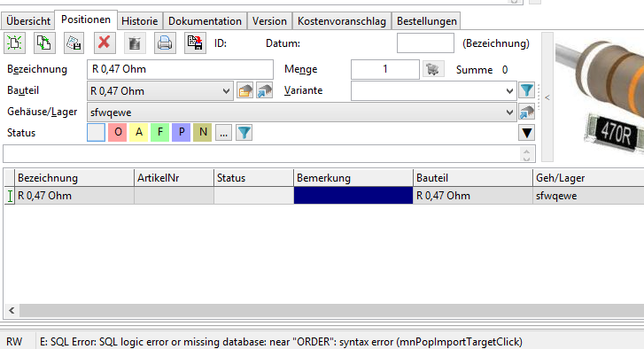Click the R 0,47 Ohm cell in Bauteil column
The width and height of the screenshot is (644, 349).
473,196
